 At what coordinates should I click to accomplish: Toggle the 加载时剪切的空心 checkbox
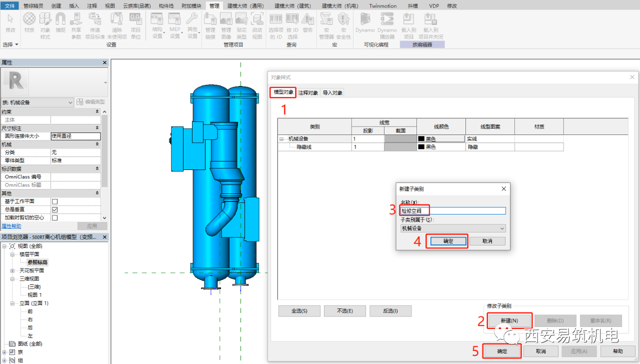54,217
